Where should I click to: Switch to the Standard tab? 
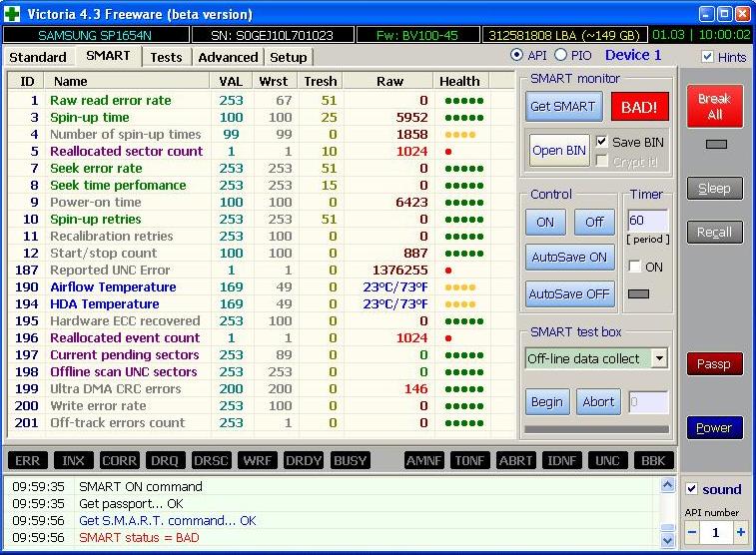(x=38, y=57)
